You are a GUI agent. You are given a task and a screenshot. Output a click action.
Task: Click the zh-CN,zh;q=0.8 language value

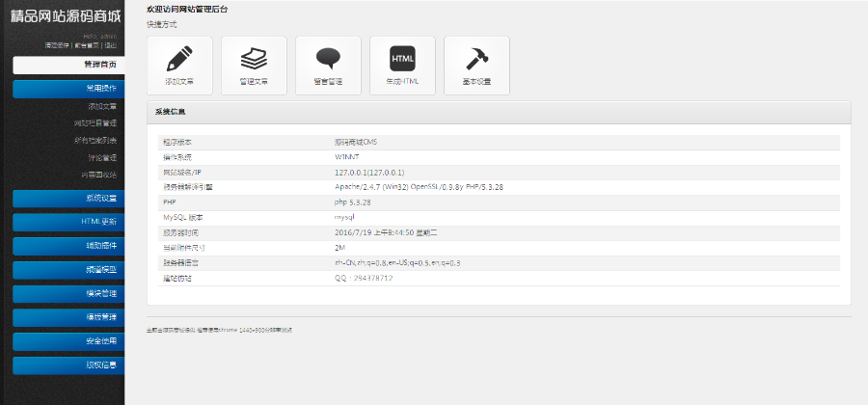pos(397,263)
